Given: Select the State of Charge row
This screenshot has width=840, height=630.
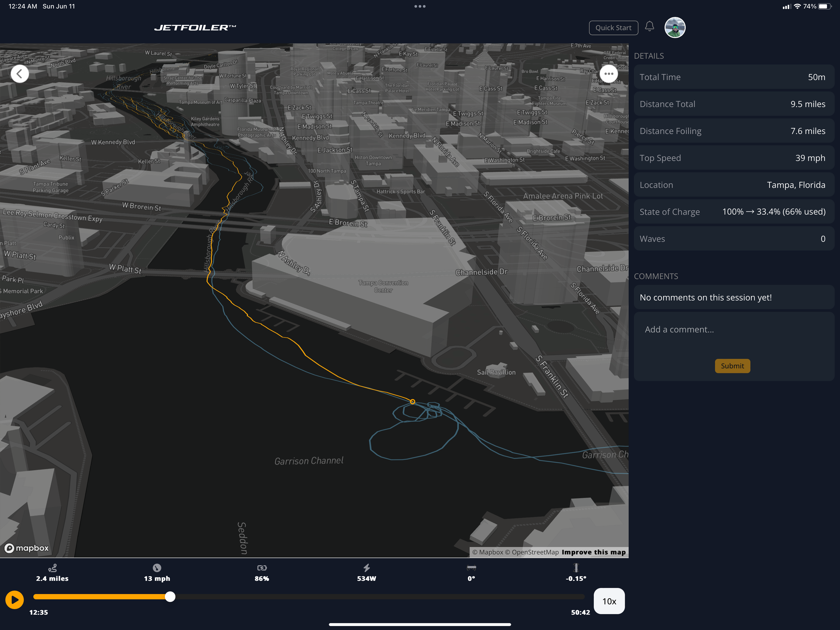Looking at the screenshot, I should click(x=734, y=212).
